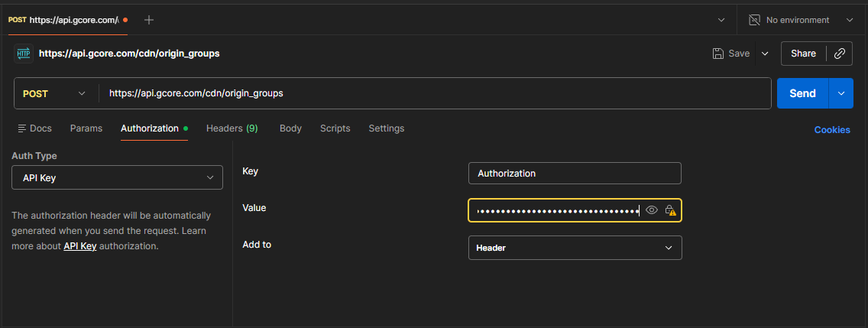
Task: Click the Key field containing Authorization
Action: tap(575, 174)
